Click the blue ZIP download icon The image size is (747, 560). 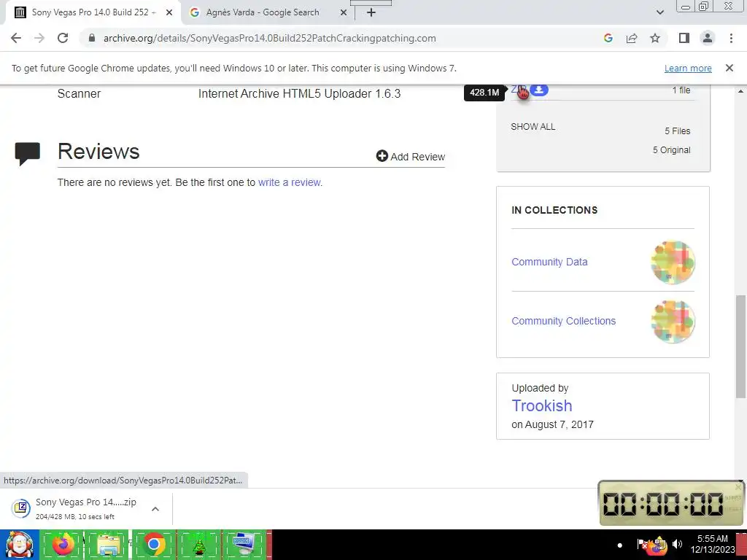coord(539,90)
